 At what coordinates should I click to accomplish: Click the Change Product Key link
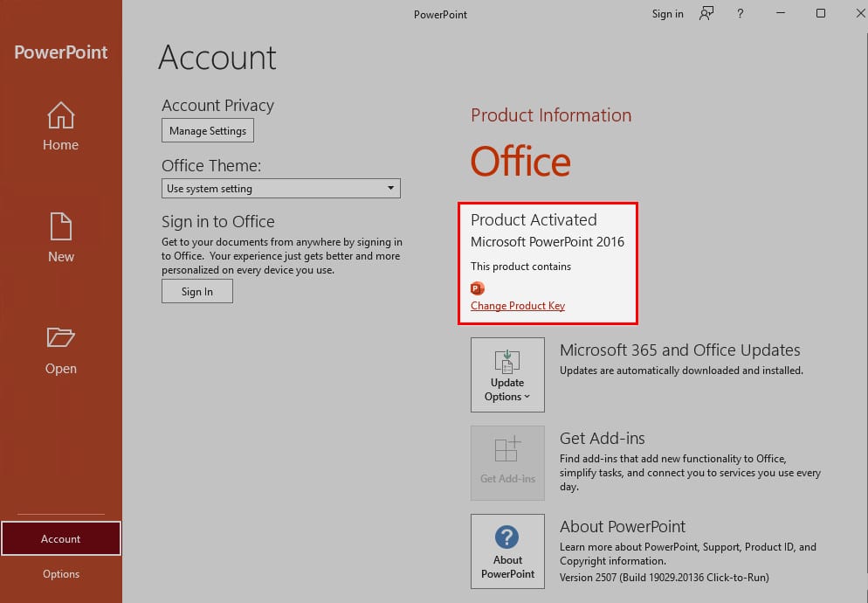(x=518, y=306)
